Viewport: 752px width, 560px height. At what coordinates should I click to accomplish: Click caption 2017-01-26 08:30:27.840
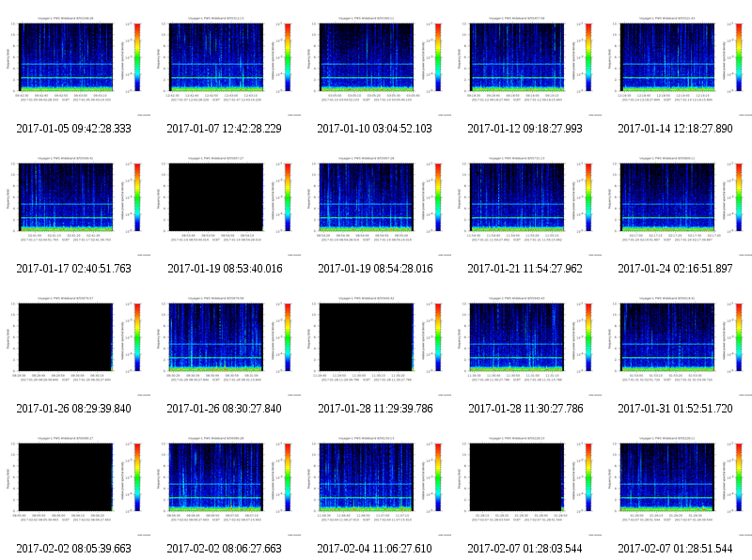(x=224, y=409)
